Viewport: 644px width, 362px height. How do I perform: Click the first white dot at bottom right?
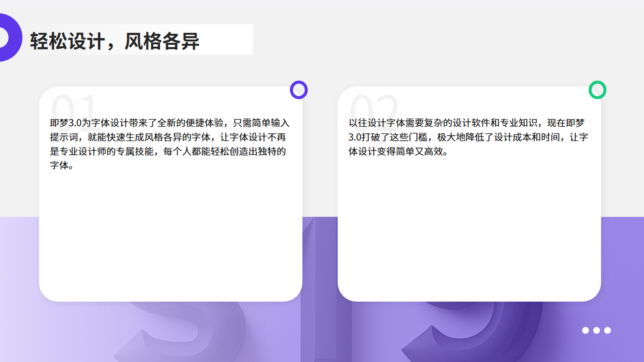(585, 330)
